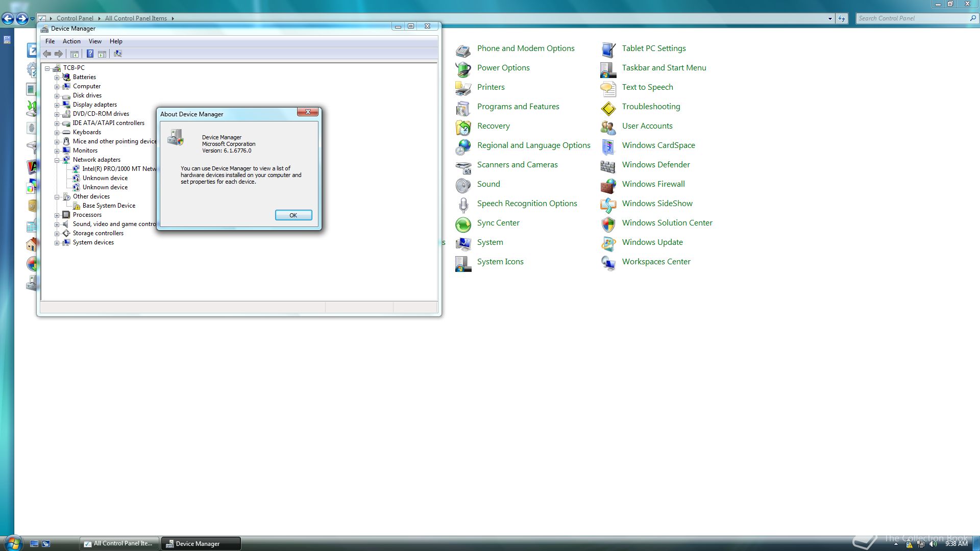Open Help via the blue question mark icon
This screenshot has height=551, width=980.
click(x=90, y=54)
